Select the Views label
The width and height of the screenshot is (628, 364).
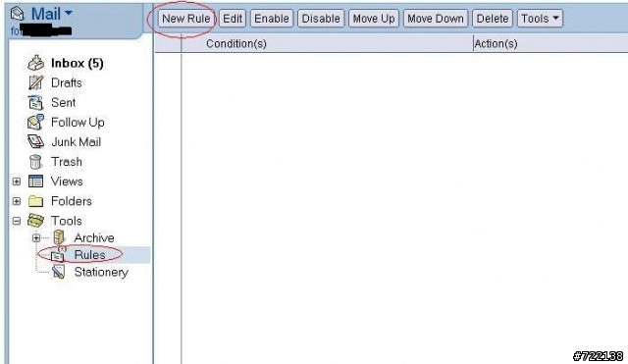point(67,182)
